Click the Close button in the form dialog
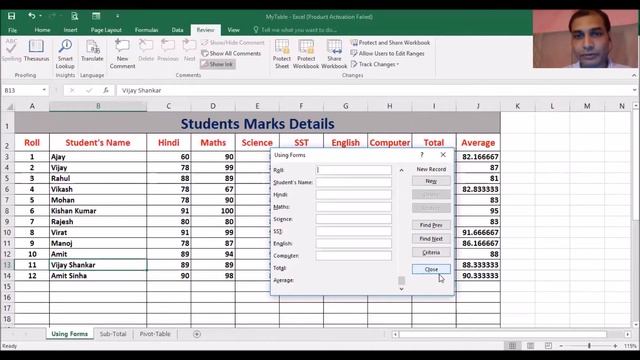Screen dimensions: 640x360 pos(431,269)
